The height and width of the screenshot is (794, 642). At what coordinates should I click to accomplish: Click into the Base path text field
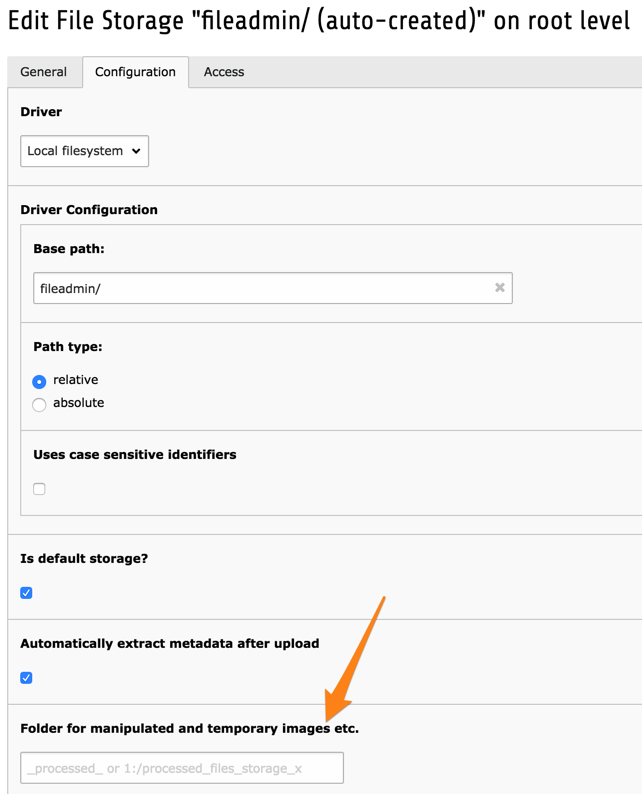pyautogui.click(x=260, y=288)
